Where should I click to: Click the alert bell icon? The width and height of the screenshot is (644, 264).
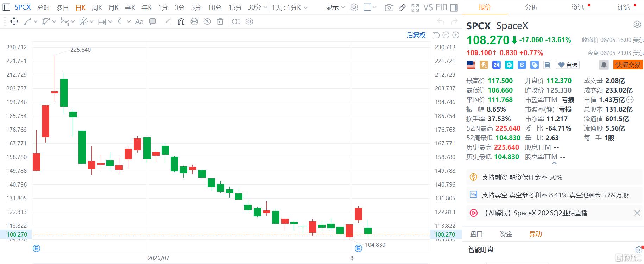[x=604, y=65]
